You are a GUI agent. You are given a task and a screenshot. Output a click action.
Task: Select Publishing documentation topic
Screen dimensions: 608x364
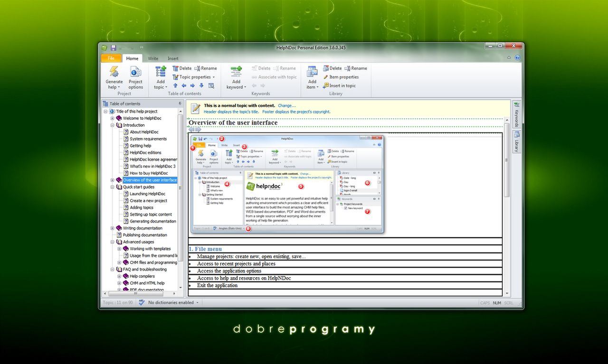[145, 235]
